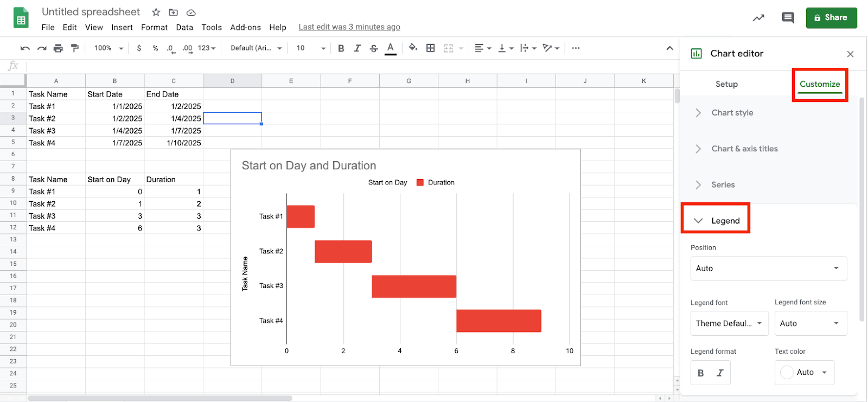
Task: Open the cell borders tool
Action: (430, 48)
